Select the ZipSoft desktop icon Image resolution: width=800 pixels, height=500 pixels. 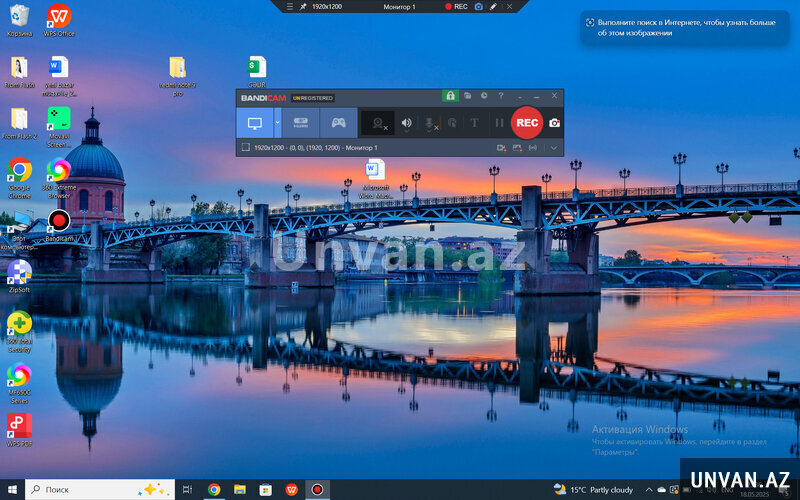(19, 276)
